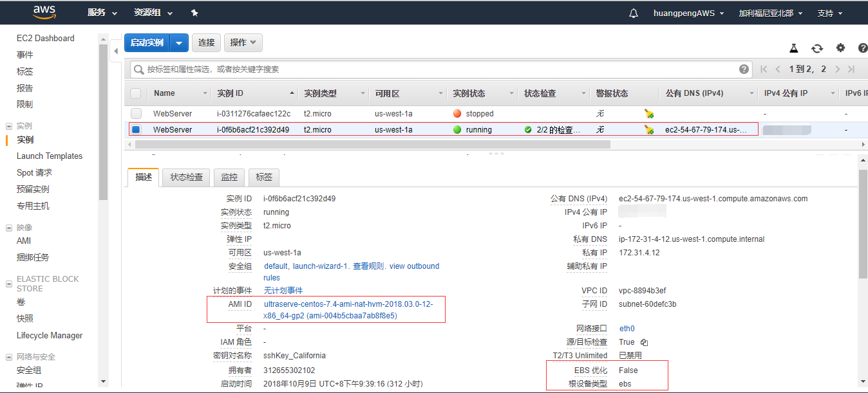Image resolution: width=868 pixels, height=393 pixels.
Task: Open the 无计划事件 scheduled events link
Action: (283, 291)
